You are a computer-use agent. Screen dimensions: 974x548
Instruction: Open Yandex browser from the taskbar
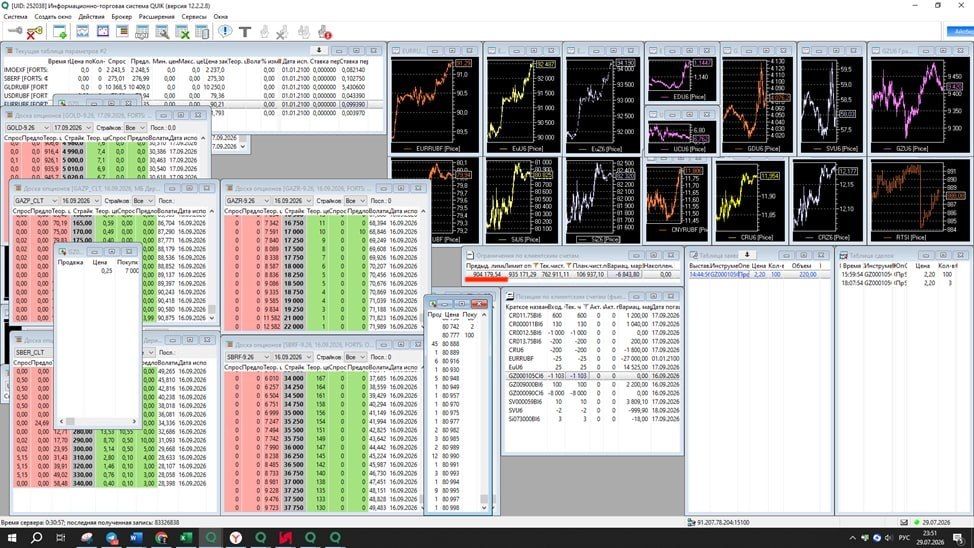pos(235,537)
